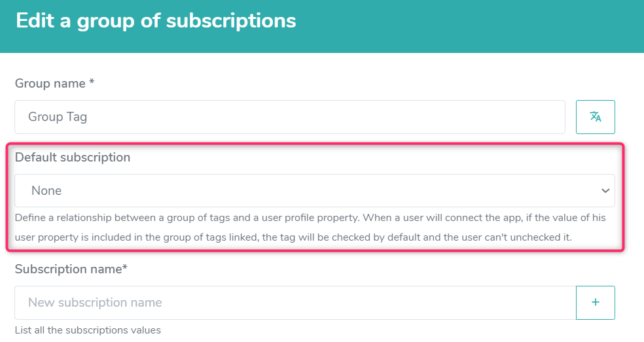Focus the Group name input field
The height and width of the screenshot is (342, 644).
[x=290, y=117]
